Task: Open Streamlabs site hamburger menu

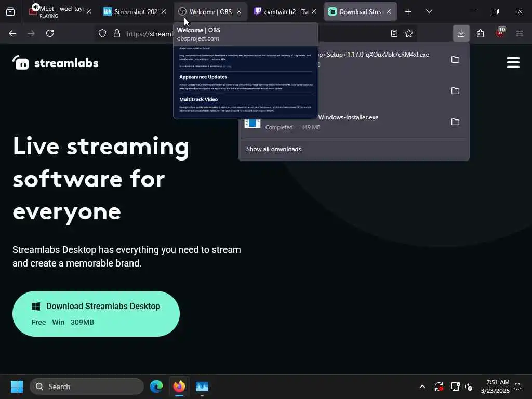Action: (513, 62)
